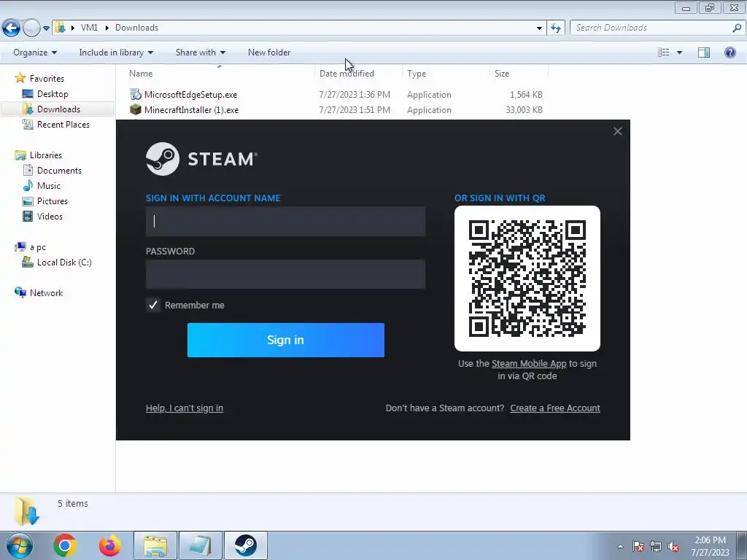The height and width of the screenshot is (560, 747).
Task: Click the search magnifier icon
Action: click(737, 28)
